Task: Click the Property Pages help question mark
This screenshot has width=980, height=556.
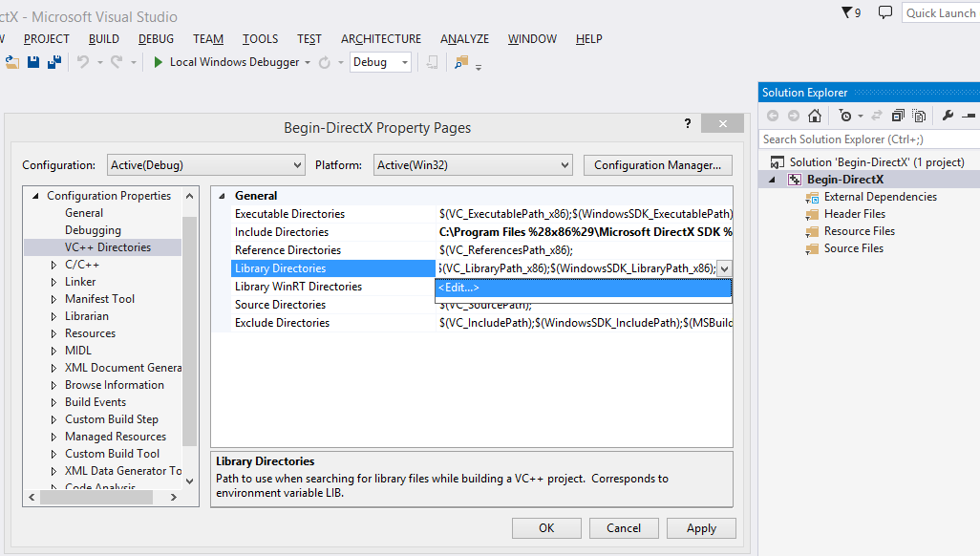Action: pyautogui.click(x=688, y=123)
